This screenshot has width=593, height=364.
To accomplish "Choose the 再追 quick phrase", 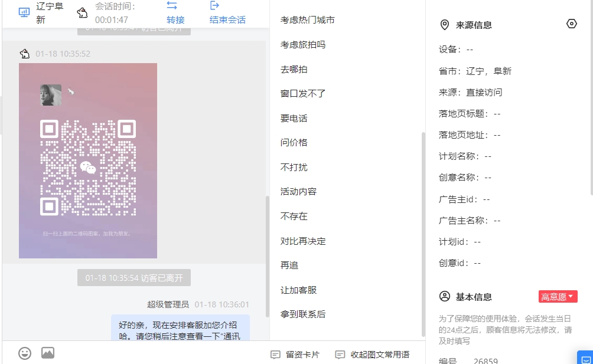I will [x=289, y=265].
